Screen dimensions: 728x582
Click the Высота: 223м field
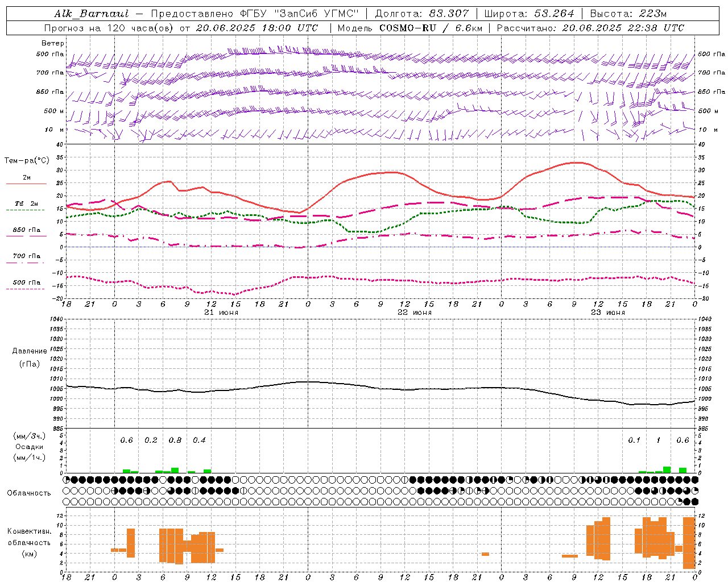628,14
